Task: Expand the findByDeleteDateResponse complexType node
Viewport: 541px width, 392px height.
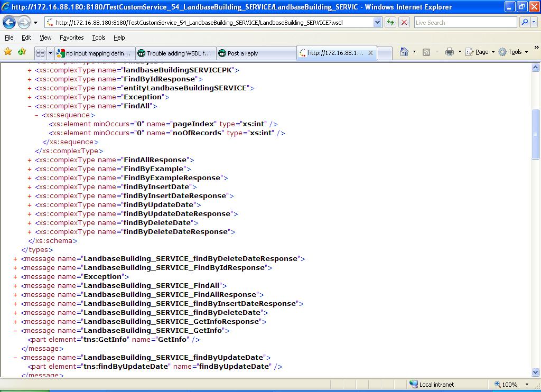Action: 30,232
